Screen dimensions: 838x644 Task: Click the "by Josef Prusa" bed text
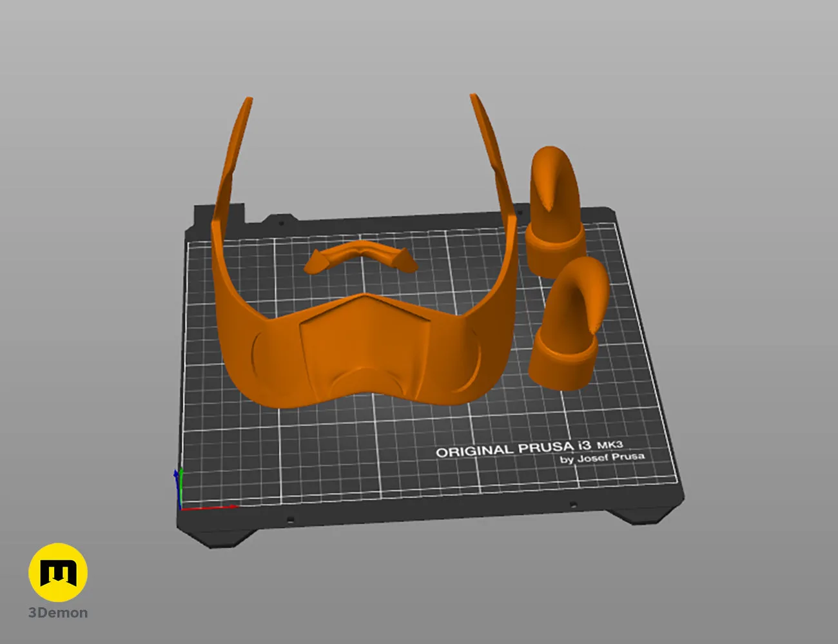click(x=602, y=458)
